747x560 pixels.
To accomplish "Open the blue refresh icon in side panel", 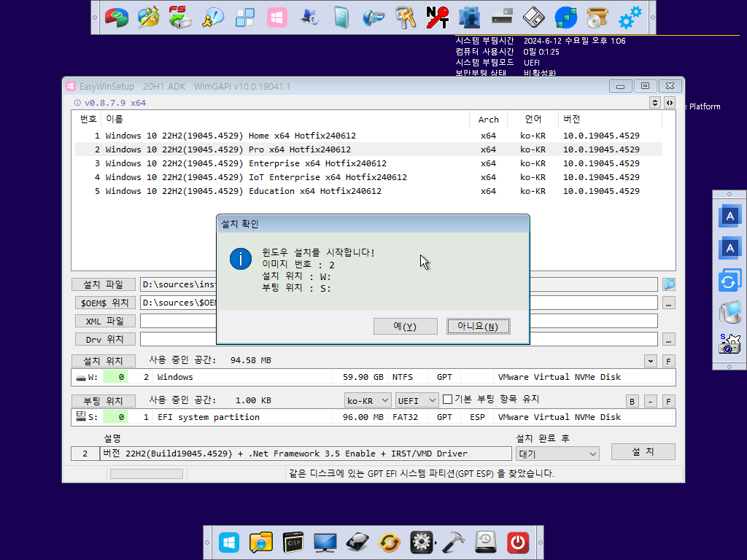I will 729,281.
